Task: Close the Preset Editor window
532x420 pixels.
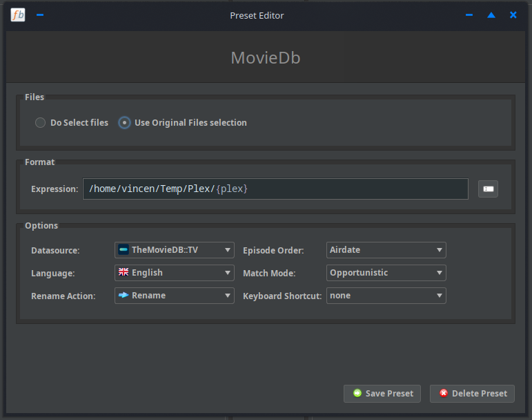Action: [x=513, y=15]
